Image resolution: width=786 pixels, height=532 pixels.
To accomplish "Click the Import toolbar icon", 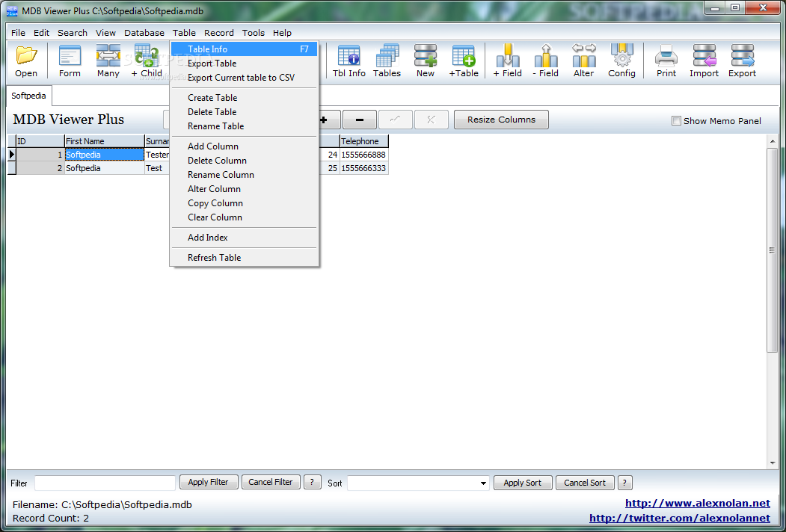I will pyautogui.click(x=704, y=61).
